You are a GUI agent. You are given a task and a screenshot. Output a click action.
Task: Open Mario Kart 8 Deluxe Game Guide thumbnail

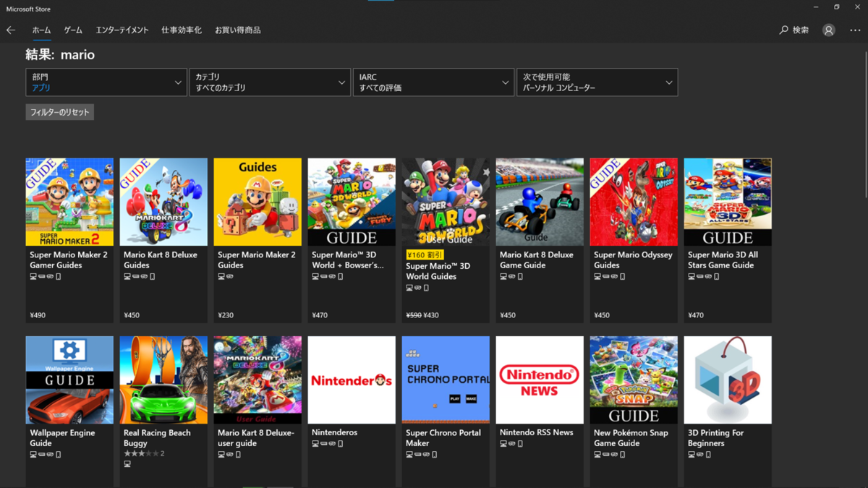540,202
